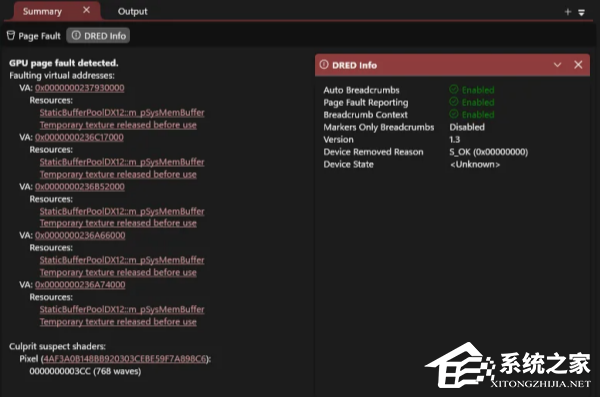
Task: Close the DRED Info panel
Action: coord(578,65)
